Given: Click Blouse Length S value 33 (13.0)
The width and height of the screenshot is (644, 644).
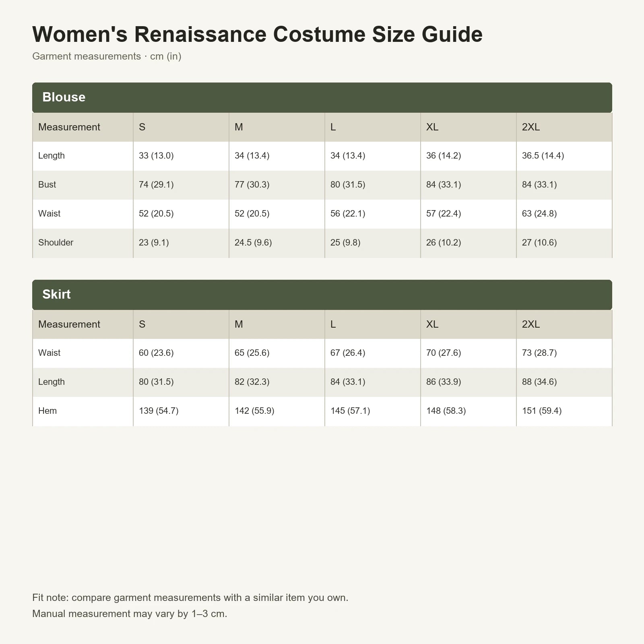Looking at the screenshot, I should point(156,156).
